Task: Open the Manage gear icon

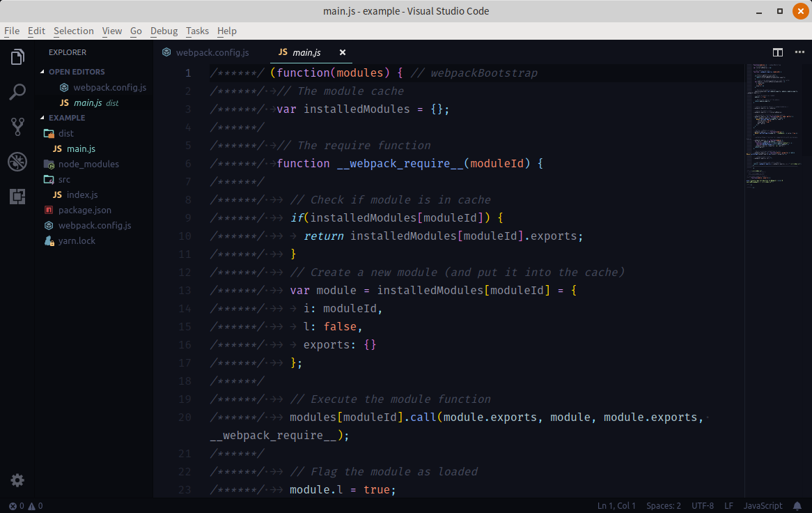Action: pyautogui.click(x=17, y=480)
